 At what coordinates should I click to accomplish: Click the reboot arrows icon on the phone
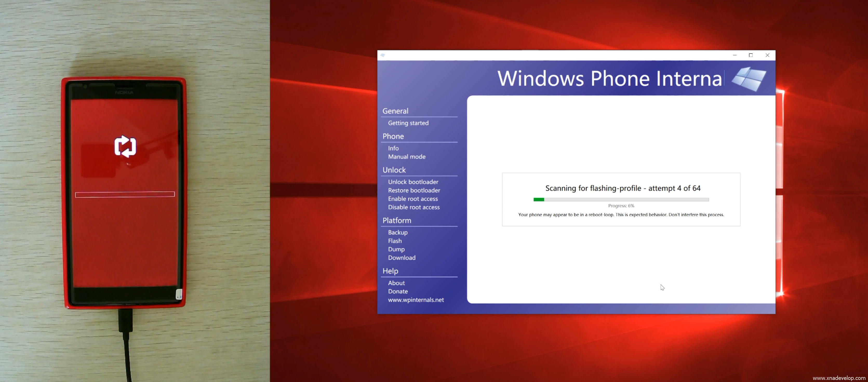tap(125, 146)
